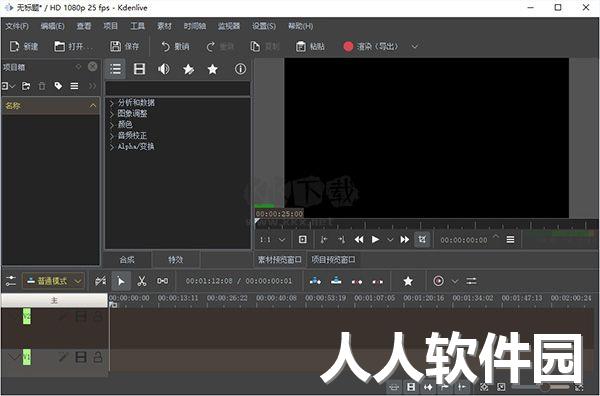Adjust timeline zoom slider
Screen dimensions: 600x396
click(540, 387)
